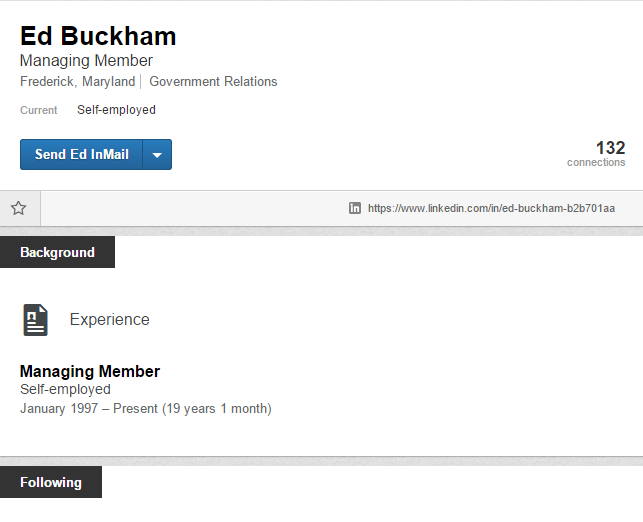Click the LinkedIn logo beside the URL
Viewport: 643px width, 522px height.
[355, 208]
